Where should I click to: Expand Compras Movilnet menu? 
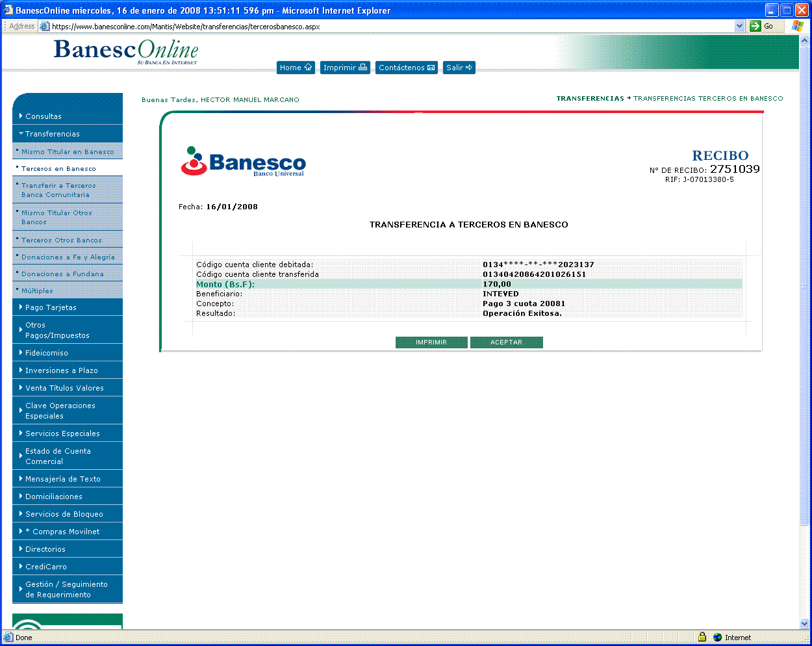click(x=68, y=532)
